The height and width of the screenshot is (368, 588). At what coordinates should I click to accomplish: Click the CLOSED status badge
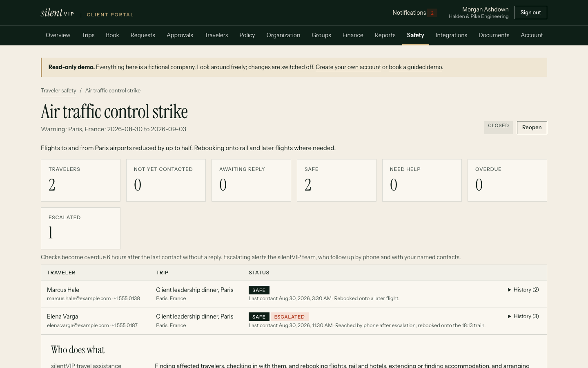click(499, 128)
